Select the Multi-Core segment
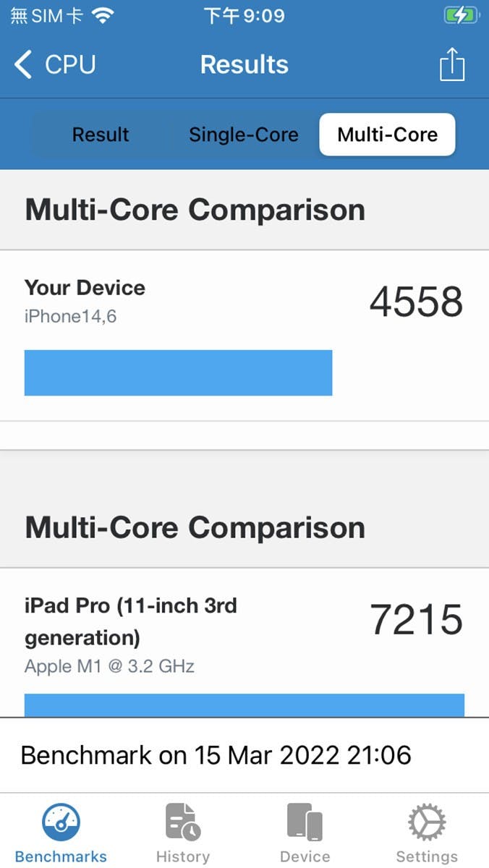Screen dimensions: 489x868 [x=387, y=135]
